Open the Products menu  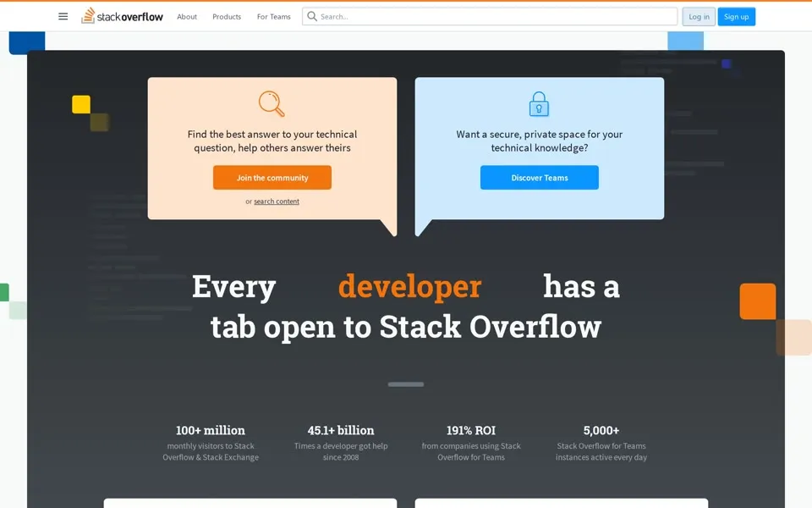[227, 17]
